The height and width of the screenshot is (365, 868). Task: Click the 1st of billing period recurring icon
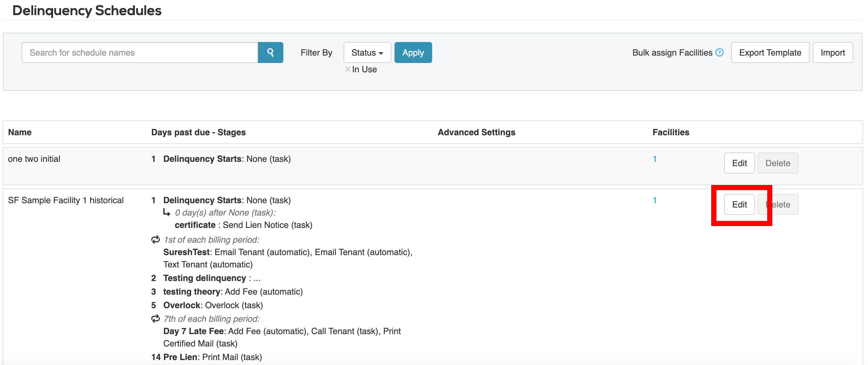point(155,240)
